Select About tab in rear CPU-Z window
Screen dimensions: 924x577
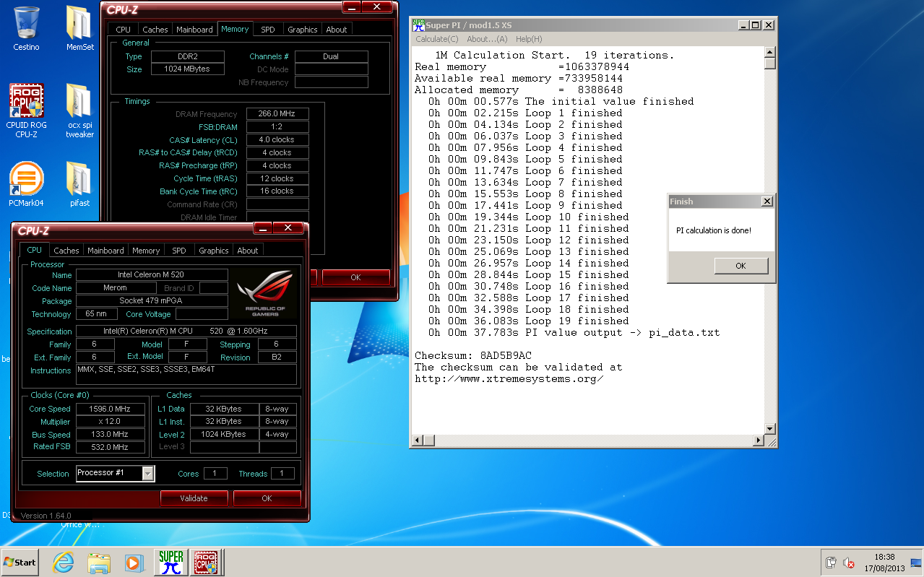pyautogui.click(x=337, y=30)
